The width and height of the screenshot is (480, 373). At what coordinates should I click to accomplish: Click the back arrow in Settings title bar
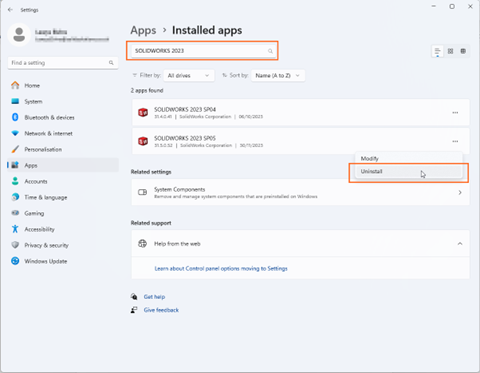click(10, 10)
